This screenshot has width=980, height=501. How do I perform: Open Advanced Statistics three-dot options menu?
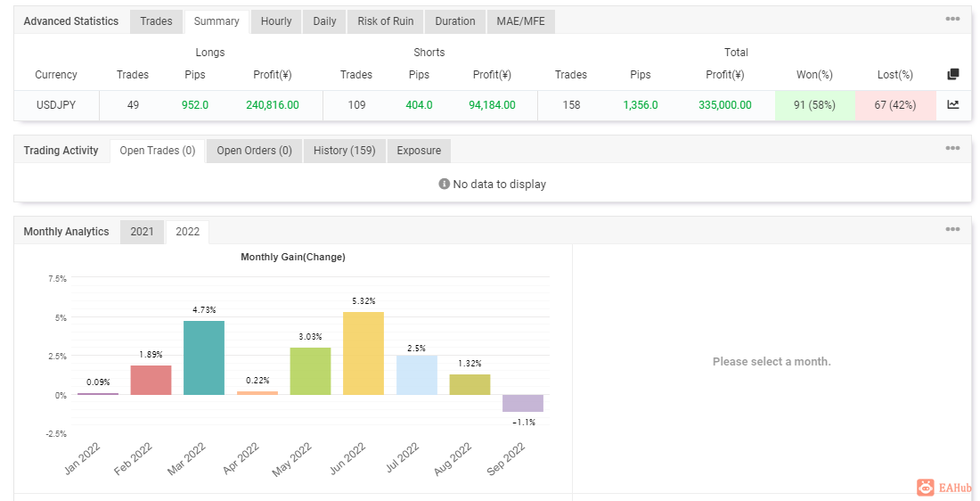coord(952,20)
